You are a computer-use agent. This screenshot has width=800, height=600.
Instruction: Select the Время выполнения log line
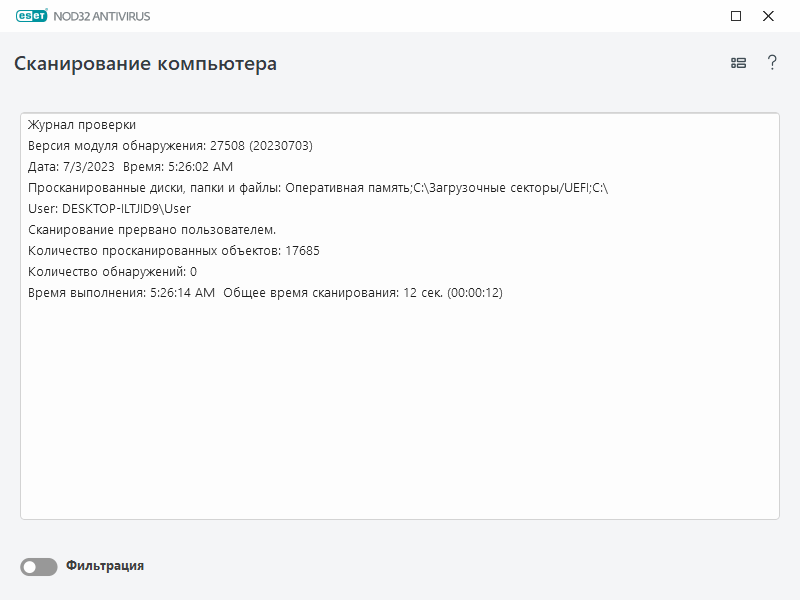(x=265, y=293)
